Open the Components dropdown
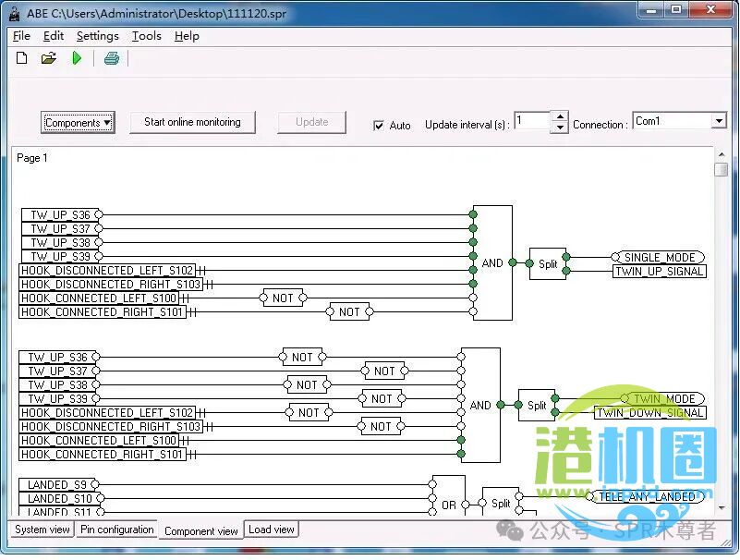The width and height of the screenshot is (740, 560). (x=79, y=123)
